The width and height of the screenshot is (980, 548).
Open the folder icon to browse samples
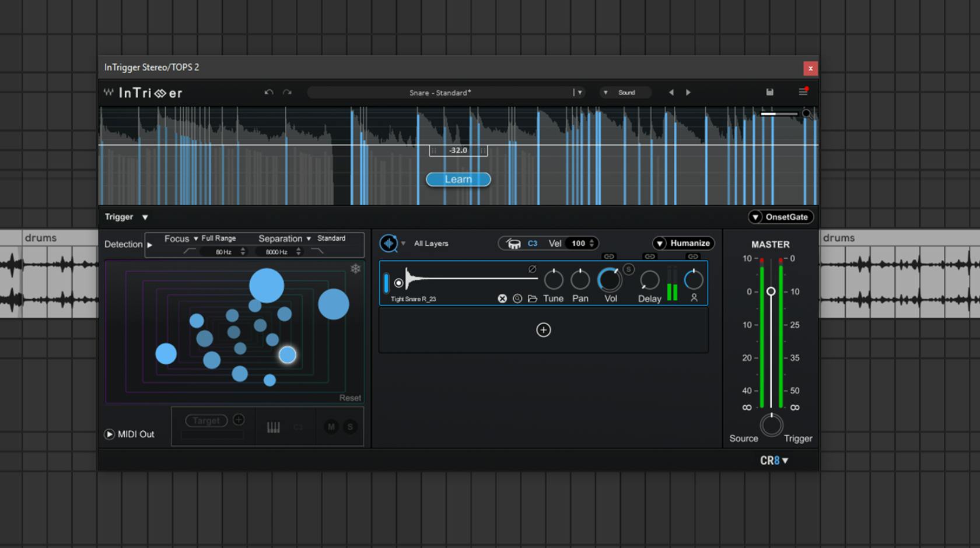pos(533,298)
